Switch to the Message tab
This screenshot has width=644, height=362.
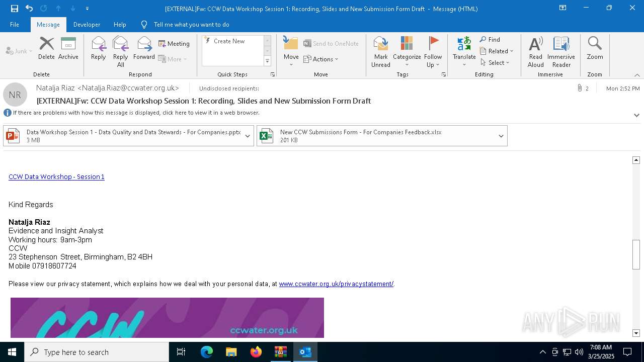click(x=48, y=25)
